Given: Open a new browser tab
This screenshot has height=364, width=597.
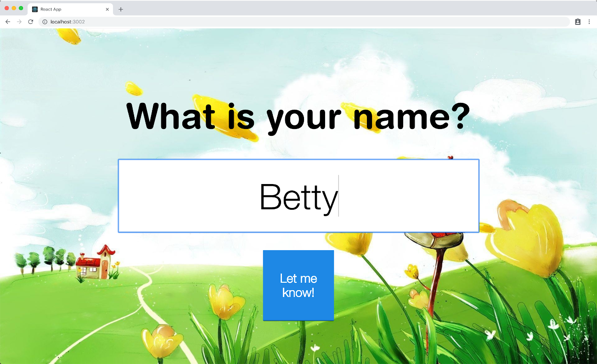Looking at the screenshot, I should (x=121, y=9).
